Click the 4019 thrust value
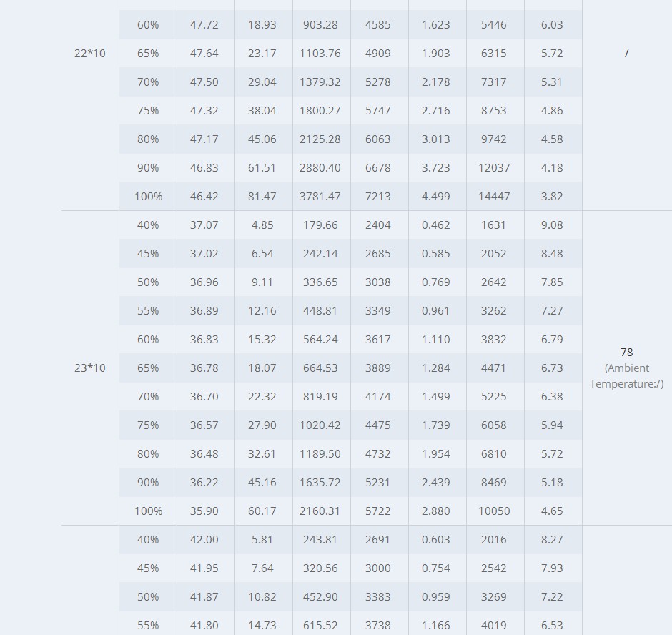The height and width of the screenshot is (635, 672). click(x=494, y=626)
